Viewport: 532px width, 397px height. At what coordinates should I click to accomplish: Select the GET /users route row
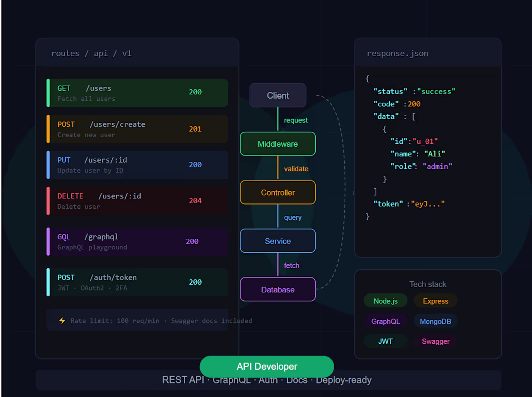point(137,93)
